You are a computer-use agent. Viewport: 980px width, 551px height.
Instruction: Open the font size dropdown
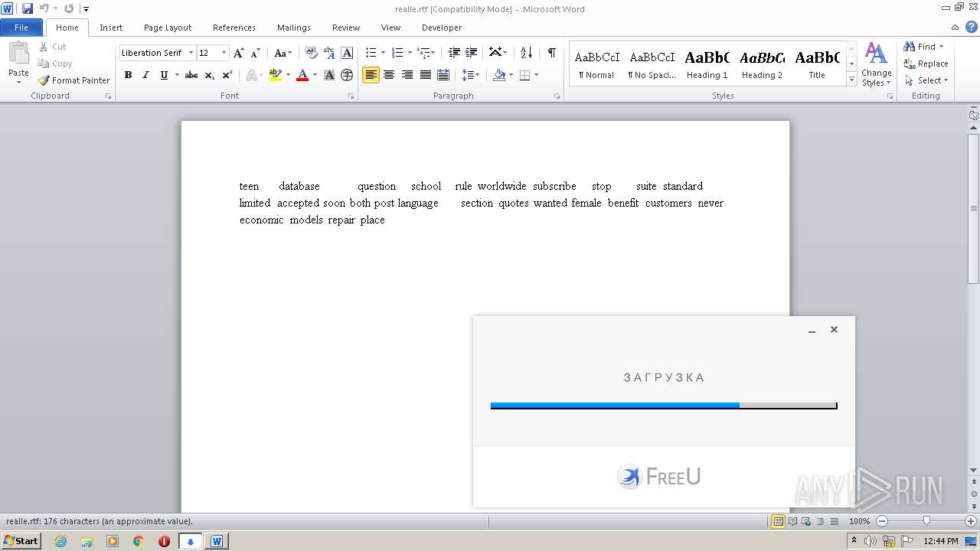click(224, 53)
